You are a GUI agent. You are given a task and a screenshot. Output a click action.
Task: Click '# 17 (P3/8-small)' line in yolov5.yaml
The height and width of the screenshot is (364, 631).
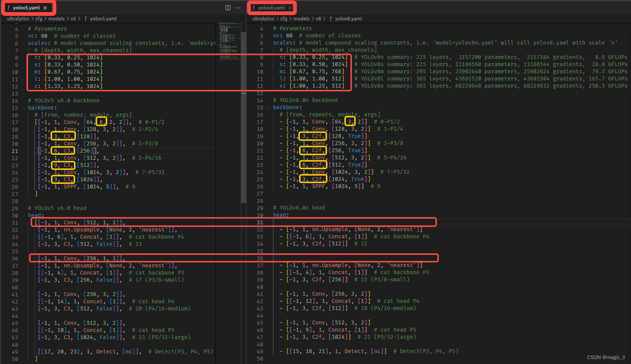pyautogui.click(x=111, y=280)
